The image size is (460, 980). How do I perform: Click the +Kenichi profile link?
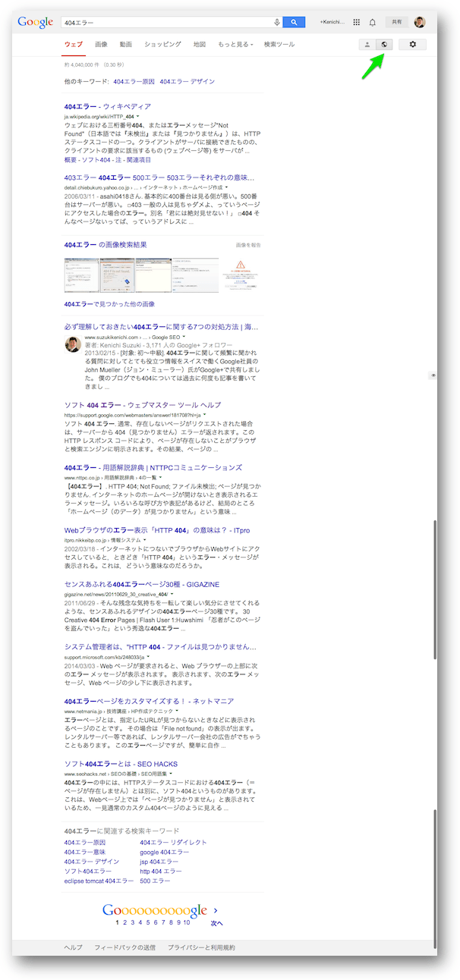click(332, 23)
